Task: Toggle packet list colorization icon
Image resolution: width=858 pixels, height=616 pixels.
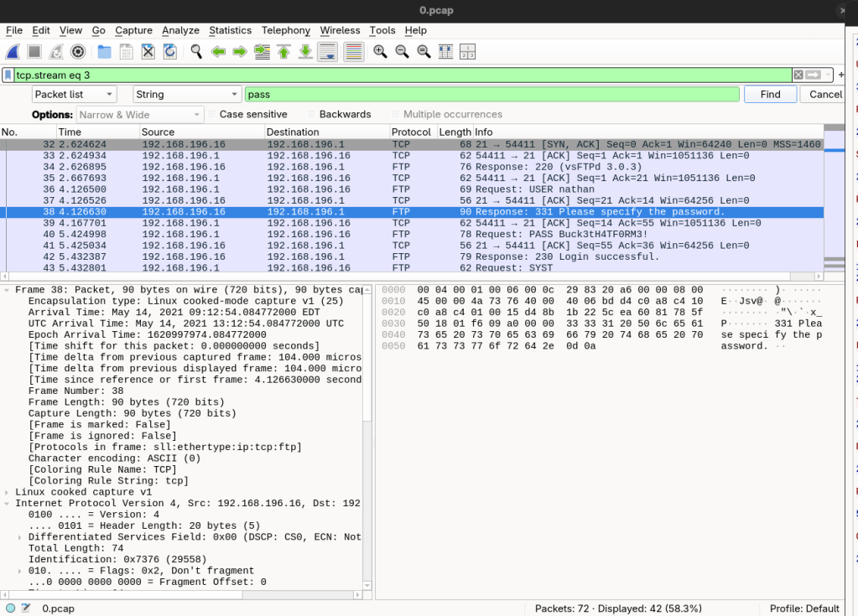Action: [354, 52]
